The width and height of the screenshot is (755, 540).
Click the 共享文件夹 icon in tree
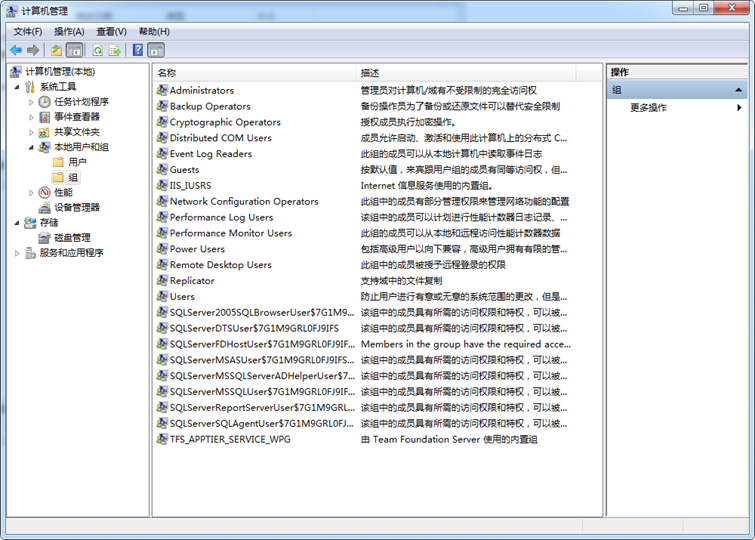[44, 132]
